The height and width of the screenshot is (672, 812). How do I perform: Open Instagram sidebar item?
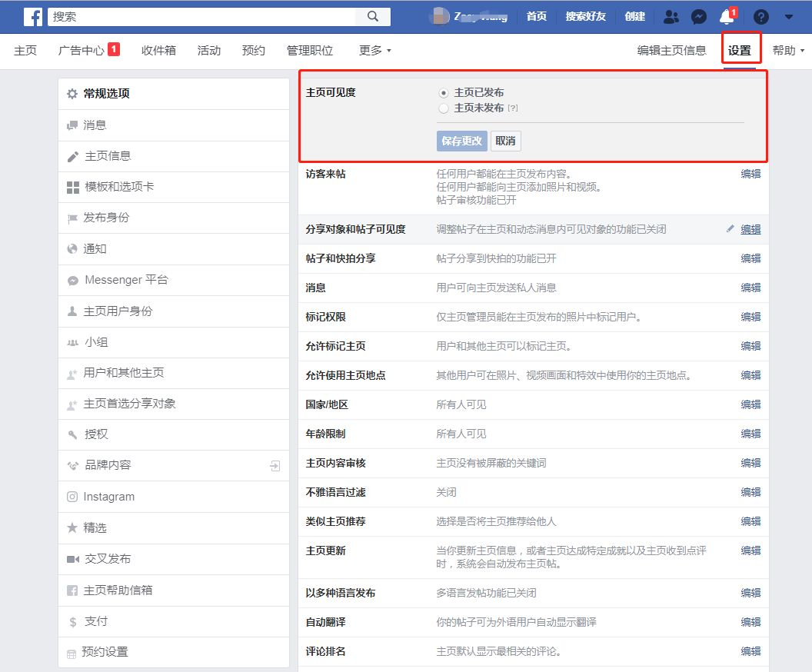[x=174, y=497]
